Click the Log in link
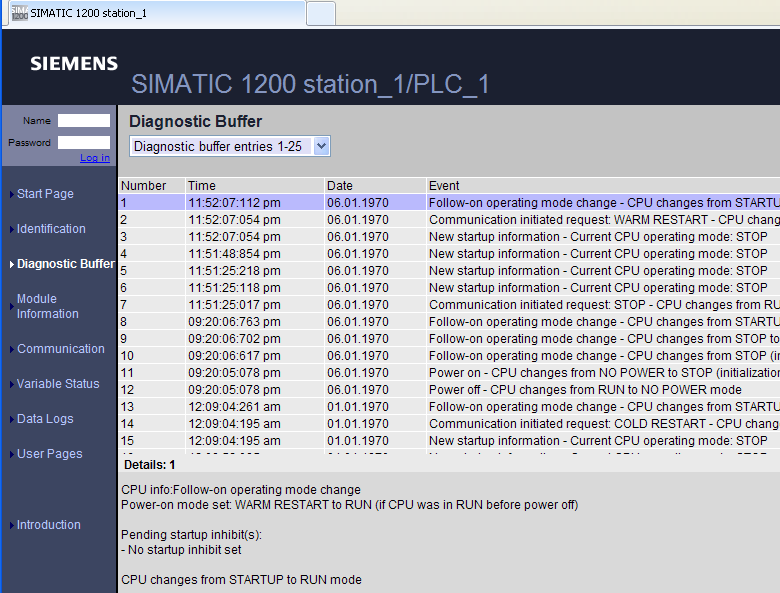Viewport: 780px width, 593px height. click(x=95, y=158)
